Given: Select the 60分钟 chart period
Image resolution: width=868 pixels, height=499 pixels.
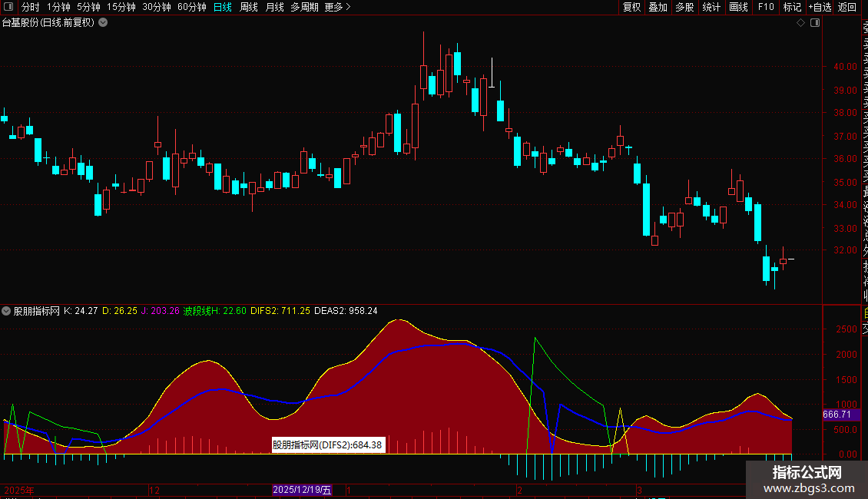Looking at the screenshot, I should point(191,7).
